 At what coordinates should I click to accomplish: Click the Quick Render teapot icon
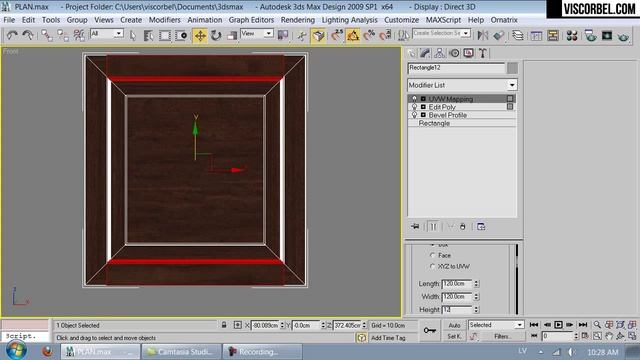623,36
